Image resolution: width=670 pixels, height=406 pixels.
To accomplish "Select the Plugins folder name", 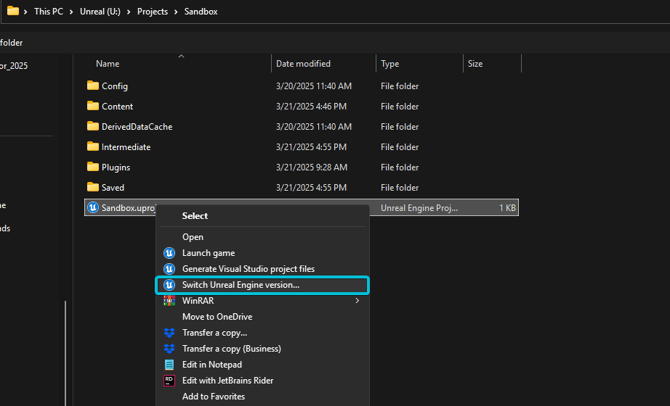I will pos(116,167).
